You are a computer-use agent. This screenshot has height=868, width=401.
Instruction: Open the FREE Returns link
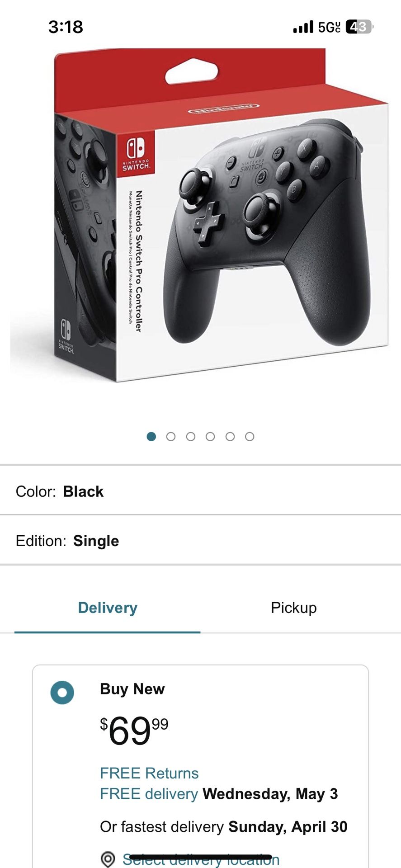tap(149, 773)
